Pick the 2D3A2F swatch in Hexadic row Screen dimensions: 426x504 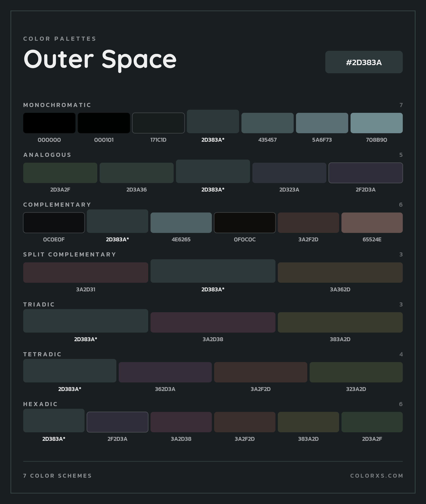(x=372, y=422)
